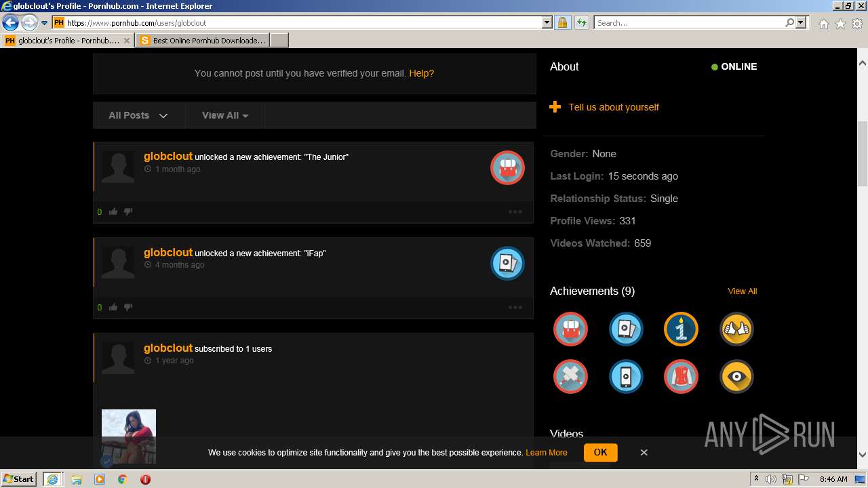868x488 pixels.
Task: Open more options on the iFap post
Action: 515,307
